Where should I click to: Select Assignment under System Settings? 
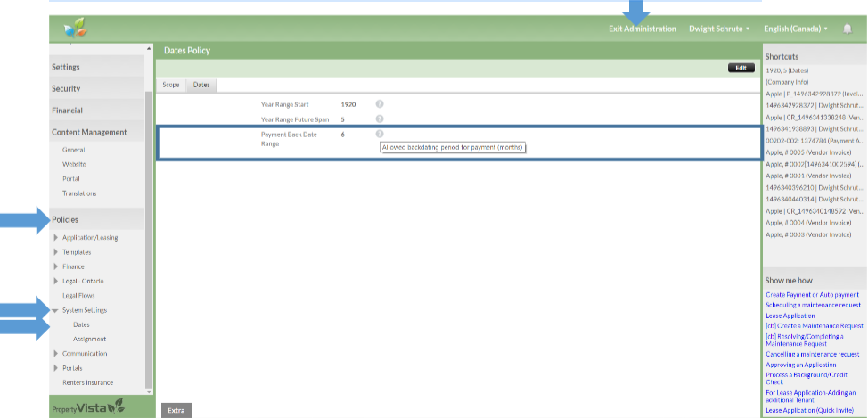coord(89,339)
